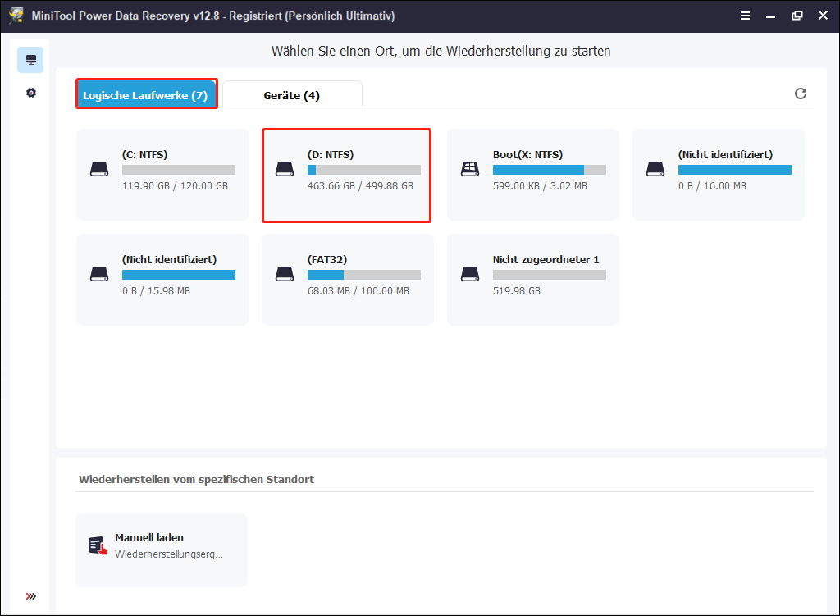Viewport: 840px width, 616px height.
Task: Select the D: NTFS partition to scan
Action: point(346,175)
